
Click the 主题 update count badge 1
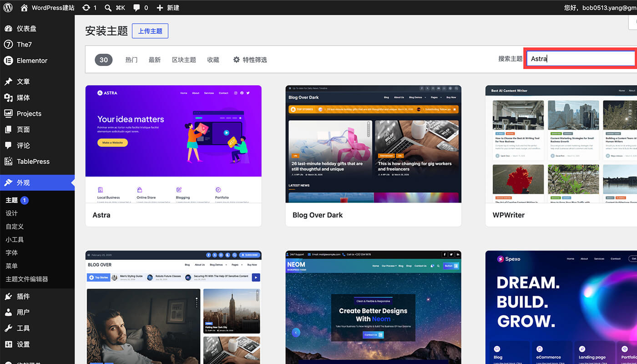click(x=25, y=200)
